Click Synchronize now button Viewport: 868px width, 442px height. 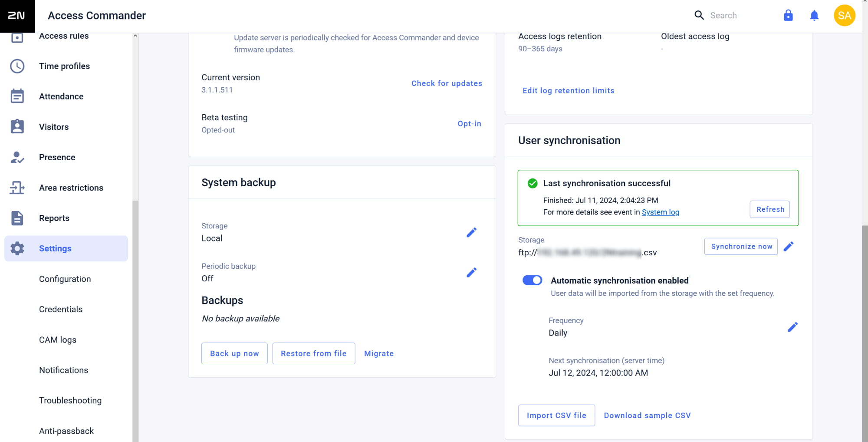[741, 246]
